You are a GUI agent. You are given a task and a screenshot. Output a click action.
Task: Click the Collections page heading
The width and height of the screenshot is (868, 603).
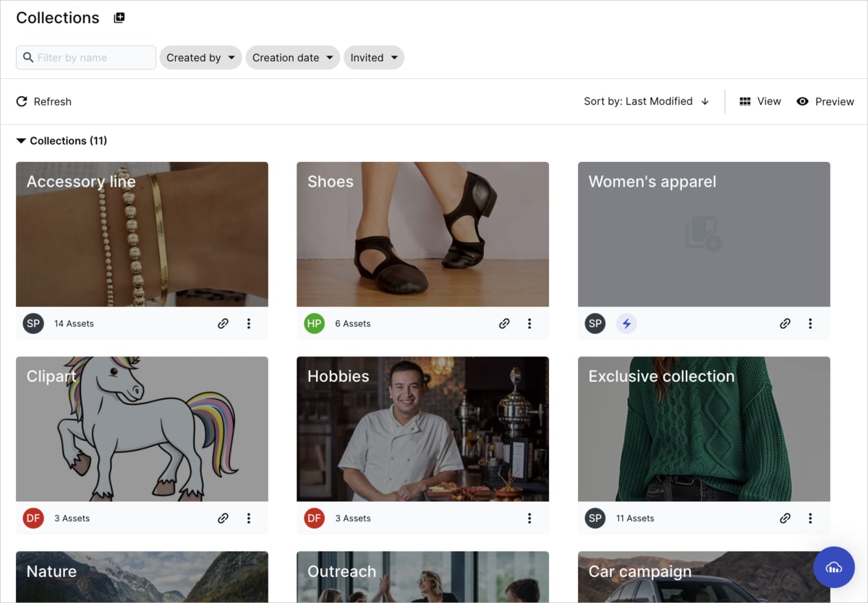pos(58,18)
